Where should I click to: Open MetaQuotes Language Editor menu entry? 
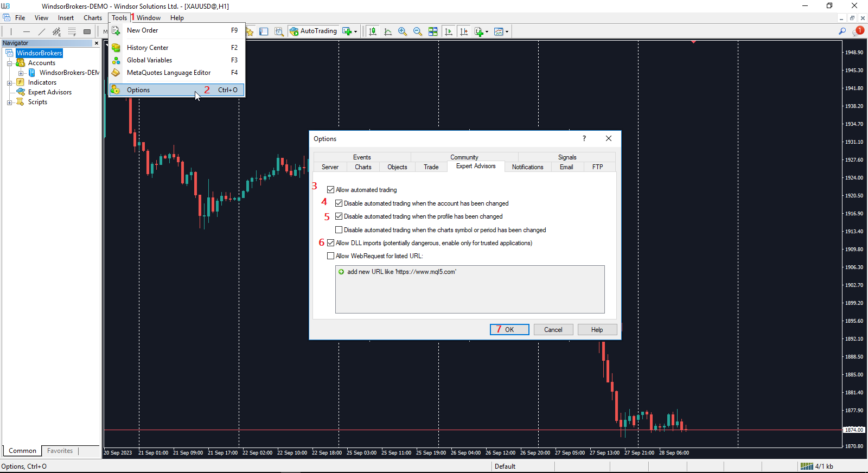tap(176, 73)
